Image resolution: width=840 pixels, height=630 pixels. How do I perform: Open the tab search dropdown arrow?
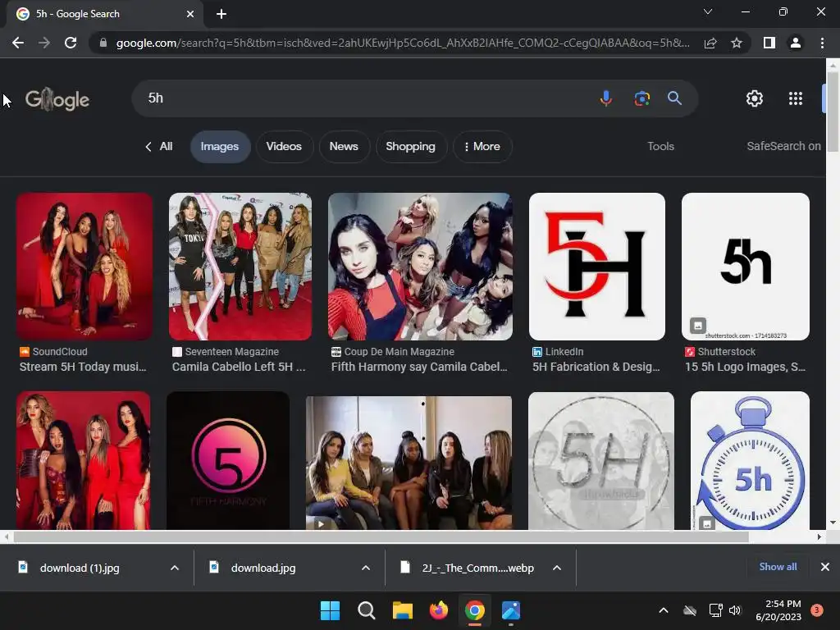pos(708,11)
